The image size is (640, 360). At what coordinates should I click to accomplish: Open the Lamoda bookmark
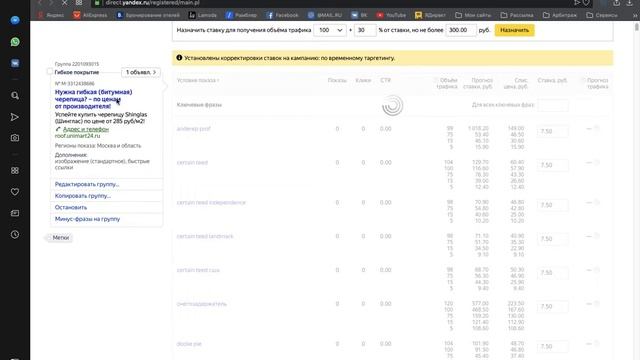[203, 15]
